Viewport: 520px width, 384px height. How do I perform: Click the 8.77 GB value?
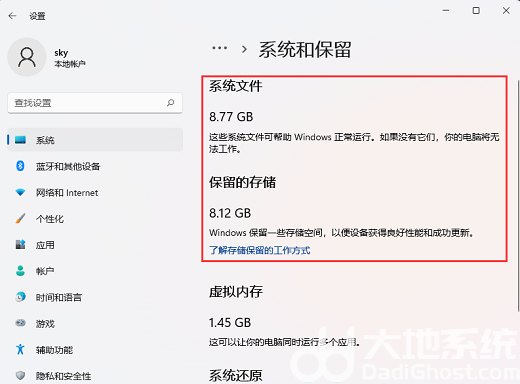coord(231,117)
